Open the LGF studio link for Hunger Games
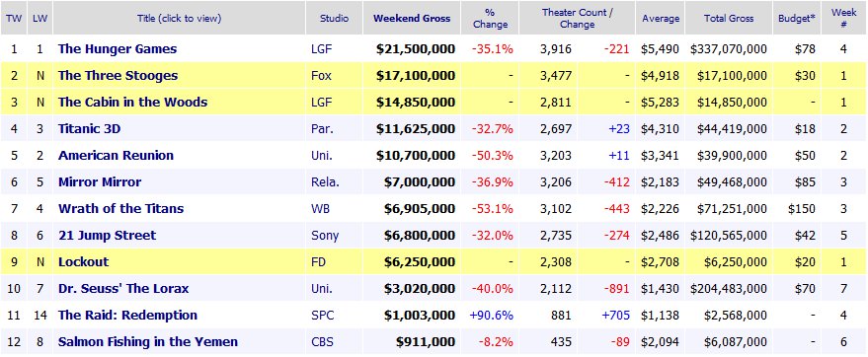The image size is (868, 357). click(322, 49)
